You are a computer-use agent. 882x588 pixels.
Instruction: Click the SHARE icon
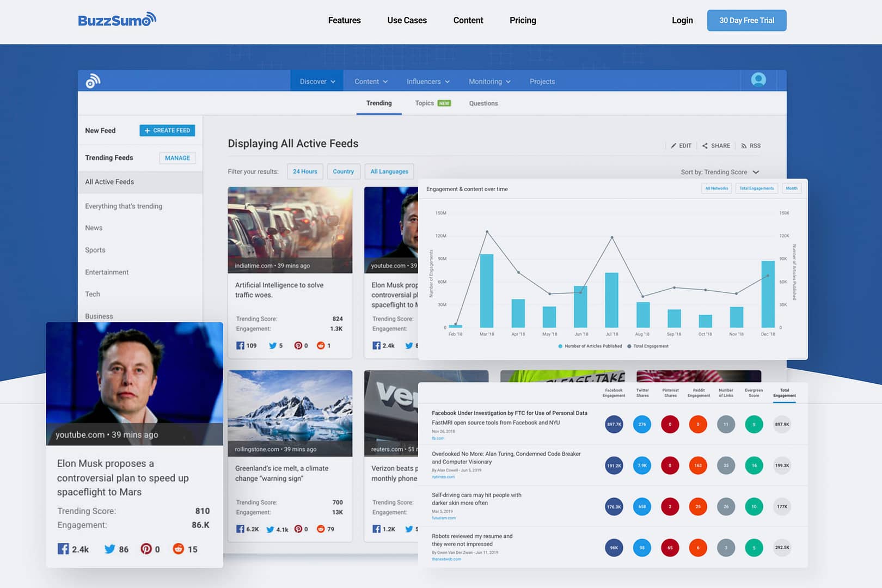(705, 146)
